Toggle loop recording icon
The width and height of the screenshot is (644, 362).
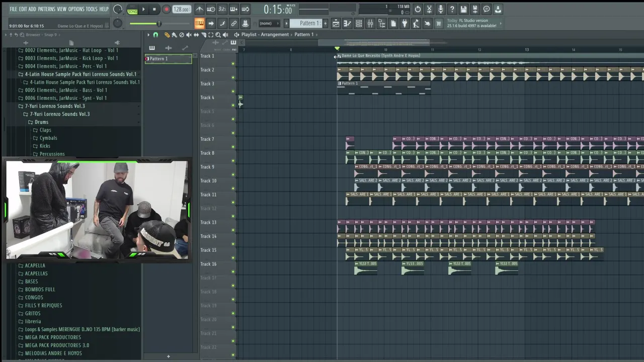coord(246,9)
